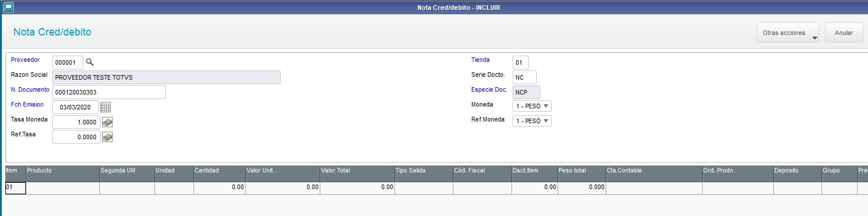Click the Cta.Contable cell in row 01

click(x=654, y=187)
